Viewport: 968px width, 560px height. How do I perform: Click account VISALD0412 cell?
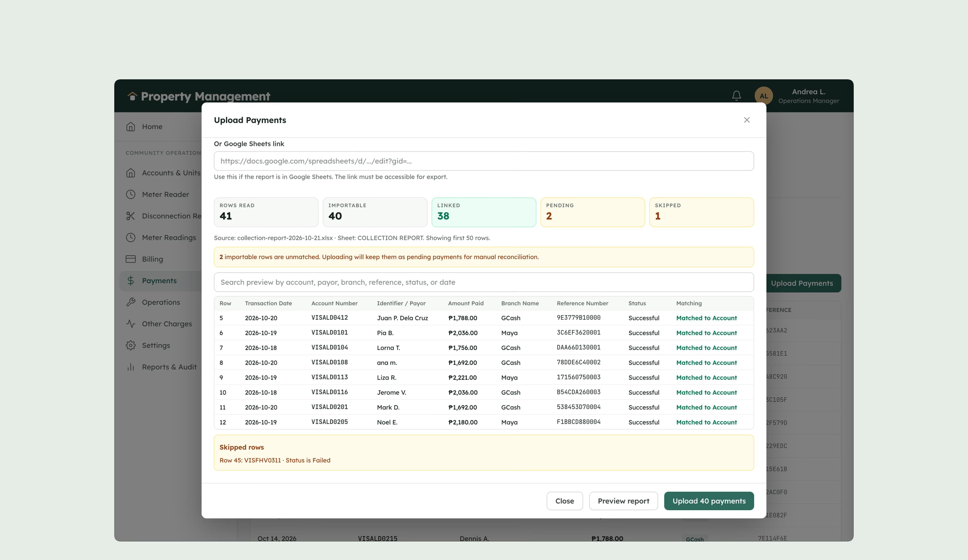[x=330, y=318]
